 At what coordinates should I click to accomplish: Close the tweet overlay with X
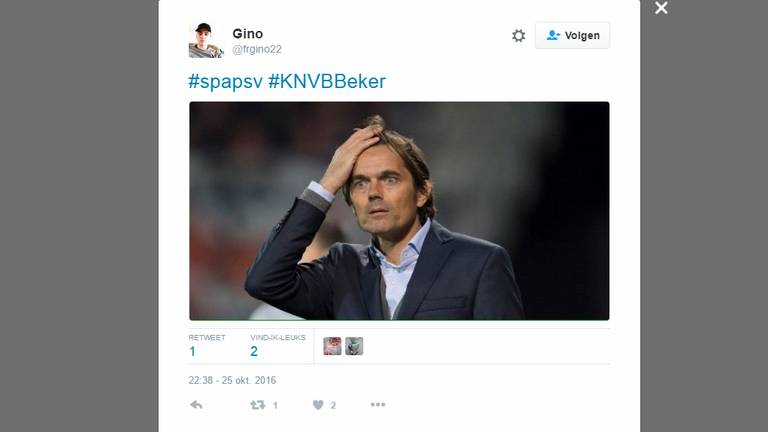tap(661, 8)
